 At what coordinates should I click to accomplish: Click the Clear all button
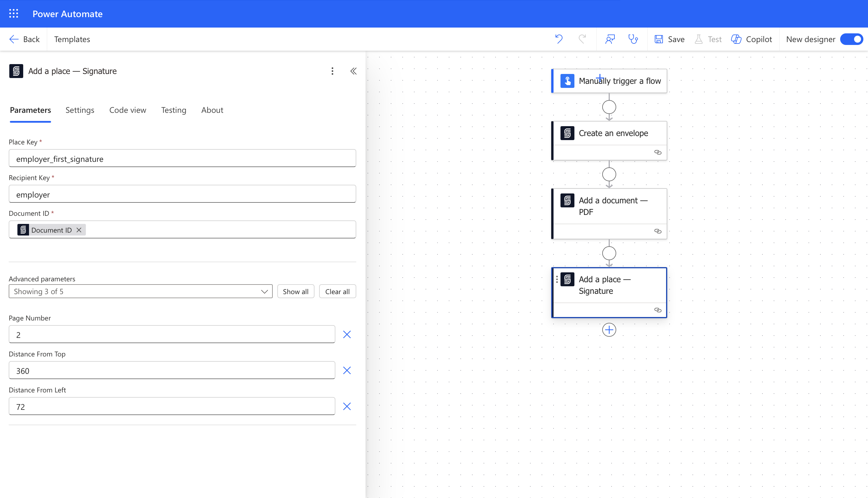tap(338, 291)
